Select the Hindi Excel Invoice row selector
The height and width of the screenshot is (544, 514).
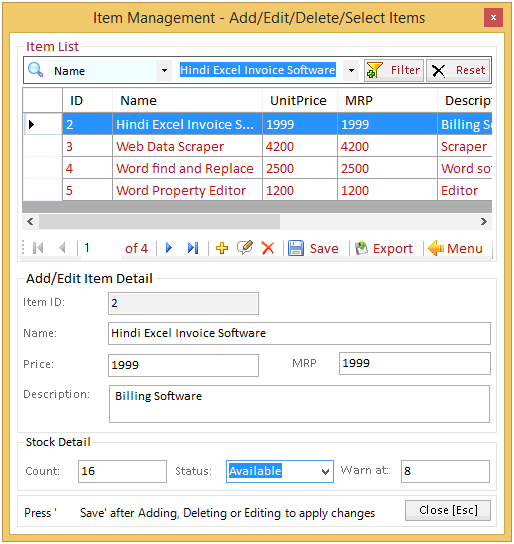coord(42,124)
